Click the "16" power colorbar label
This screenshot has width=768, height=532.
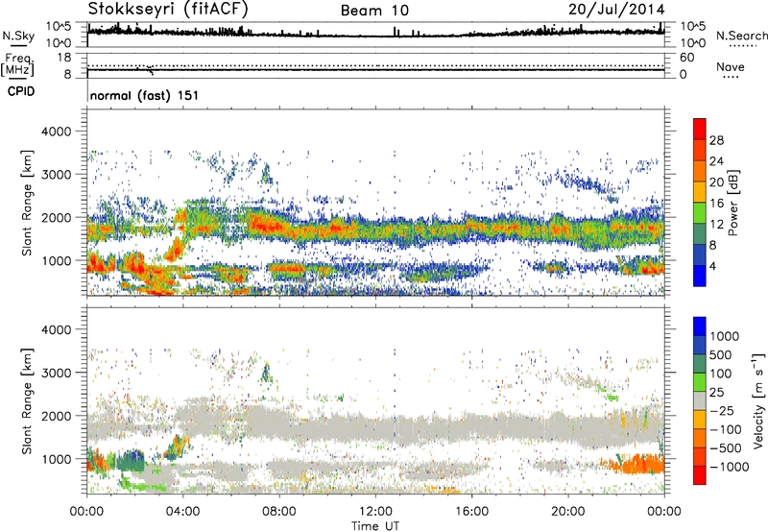tap(716, 204)
